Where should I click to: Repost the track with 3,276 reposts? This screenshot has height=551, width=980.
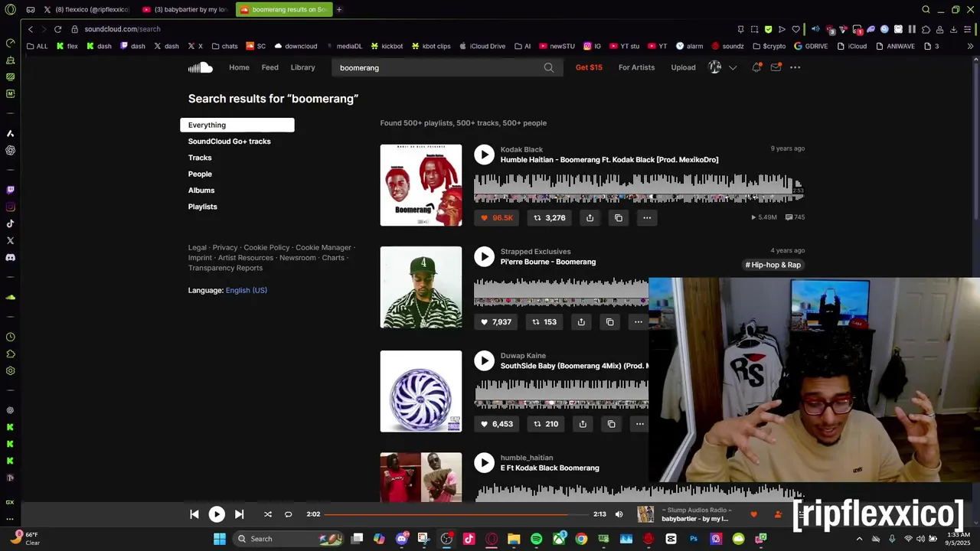(549, 218)
